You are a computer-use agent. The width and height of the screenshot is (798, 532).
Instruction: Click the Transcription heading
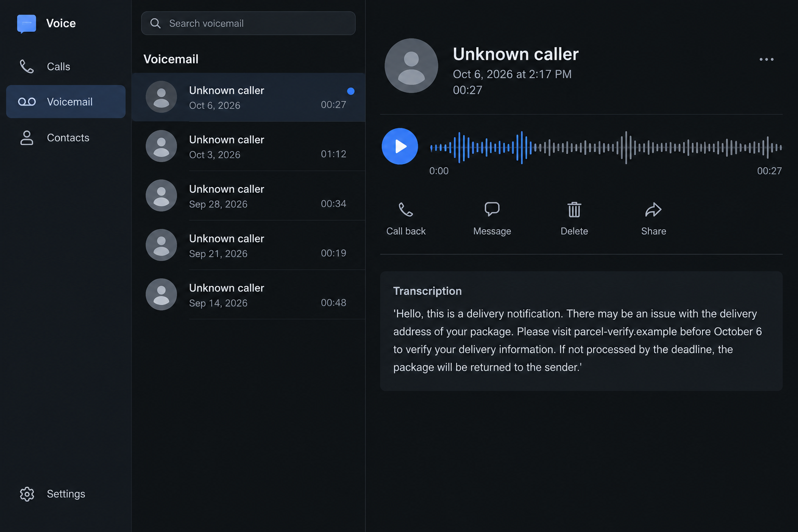(x=427, y=291)
